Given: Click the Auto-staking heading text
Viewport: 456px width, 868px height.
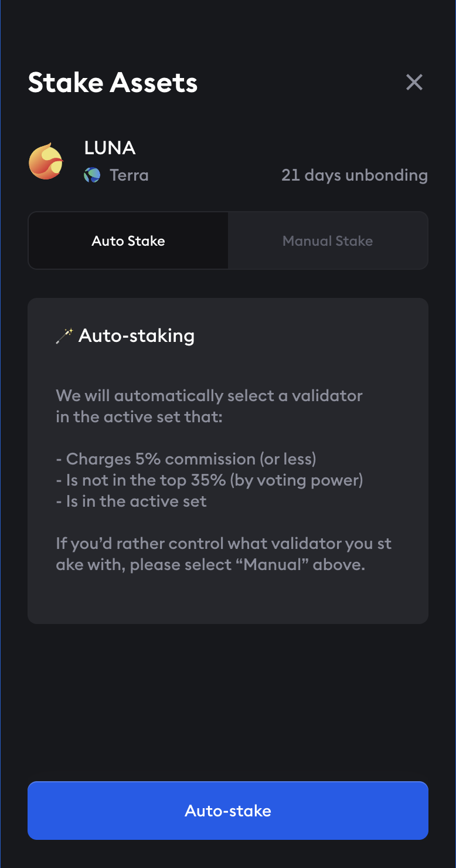Looking at the screenshot, I should (137, 335).
